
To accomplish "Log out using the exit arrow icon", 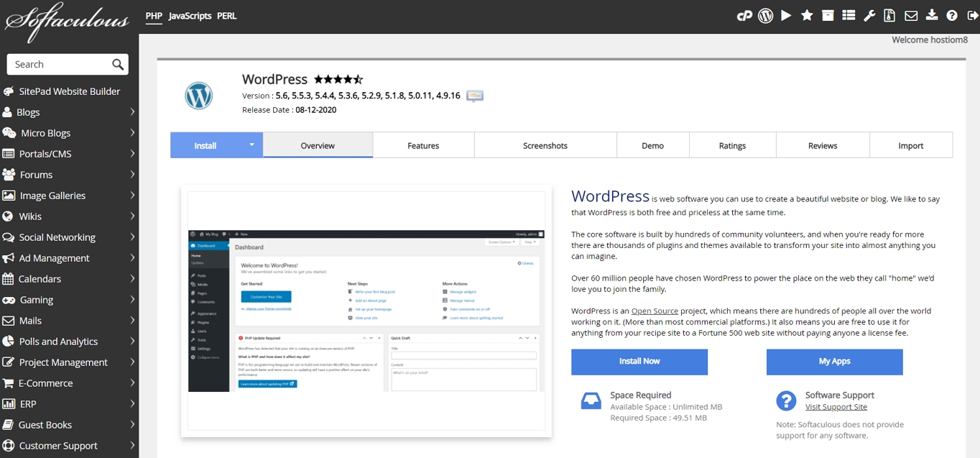I will click(972, 15).
